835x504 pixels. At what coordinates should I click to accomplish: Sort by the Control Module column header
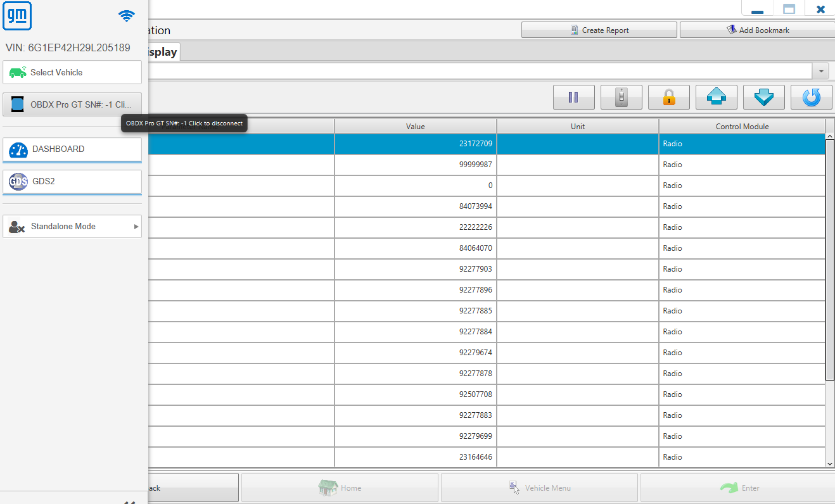(742, 127)
